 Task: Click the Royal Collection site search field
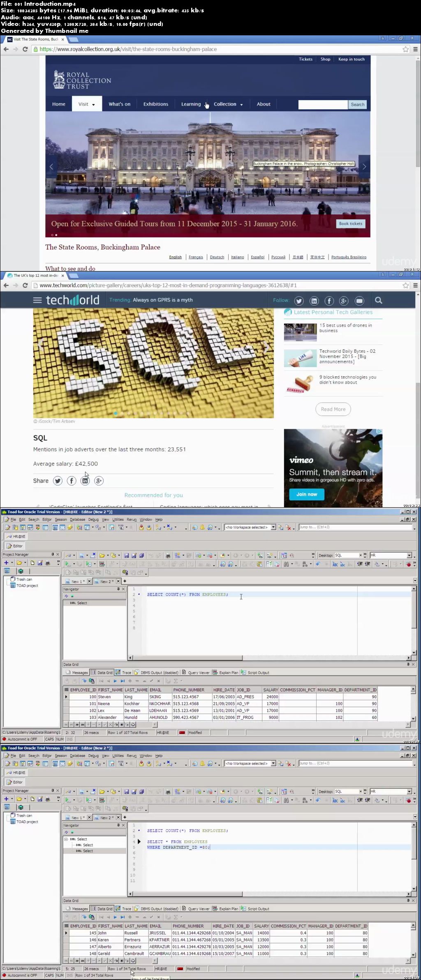click(323, 105)
